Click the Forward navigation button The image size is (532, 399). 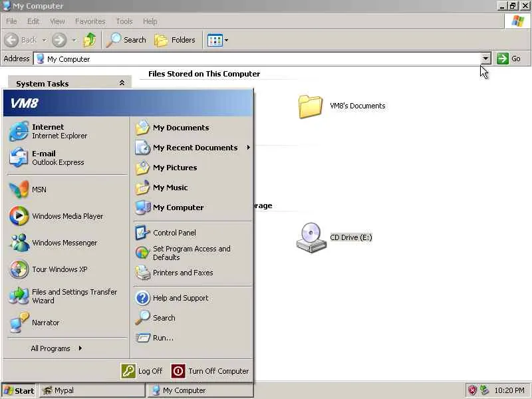pos(59,40)
